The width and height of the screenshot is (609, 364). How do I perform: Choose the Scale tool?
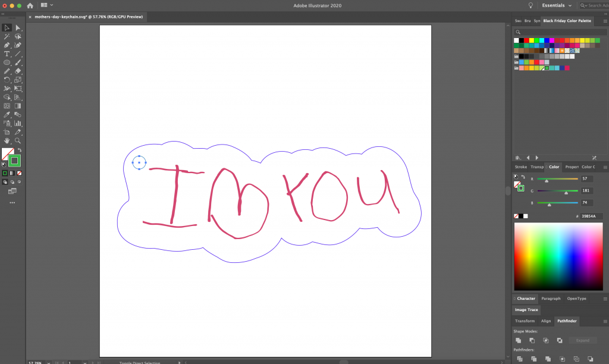click(18, 80)
